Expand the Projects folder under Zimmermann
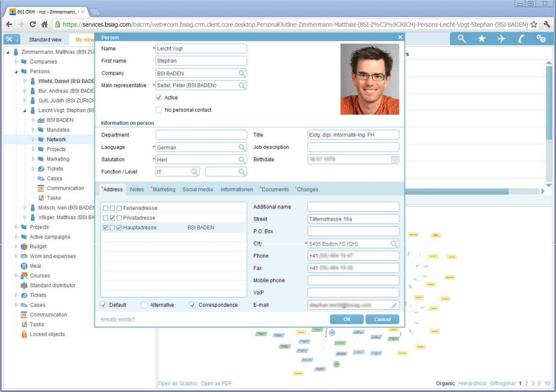556x392 pixels. [x=16, y=227]
